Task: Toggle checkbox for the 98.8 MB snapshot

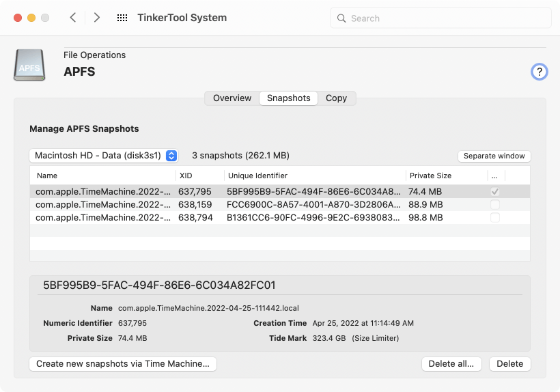Action: 494,217
